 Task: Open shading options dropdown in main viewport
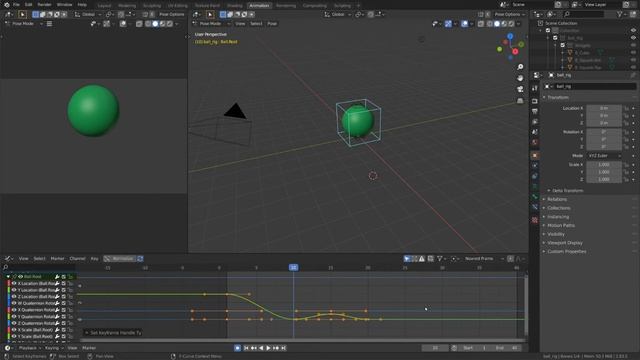click(x=518, y=24)
